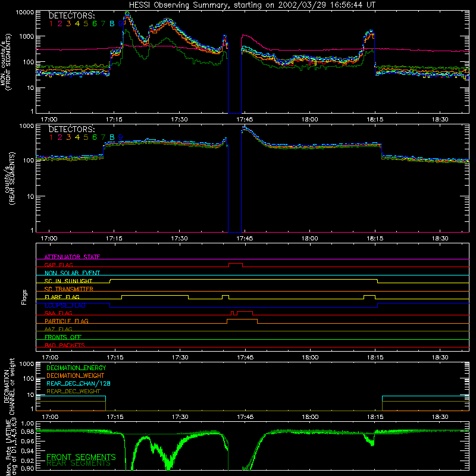476x476 pixels.
Task: Click the (FRONT SEGMENTS) y-axis label
Action: coord(8,62)
